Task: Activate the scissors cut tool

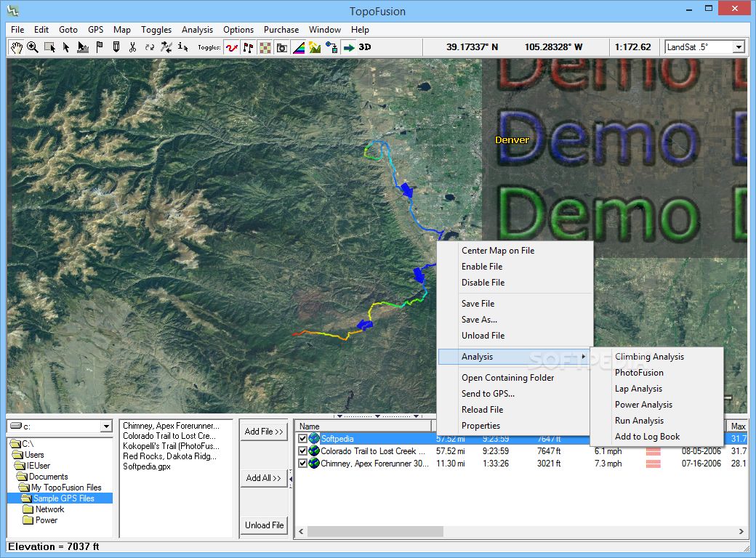Action: pos(132,47)
